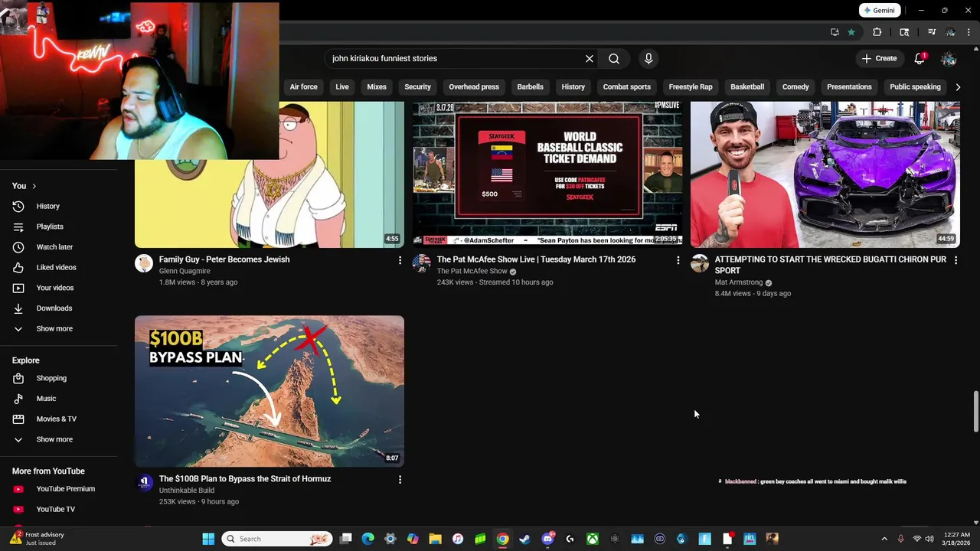Open 'The $100B Plan to Bypass' title
Image resolution: width=980 pixels, height=551 pixels.
(x=245, y=479)
